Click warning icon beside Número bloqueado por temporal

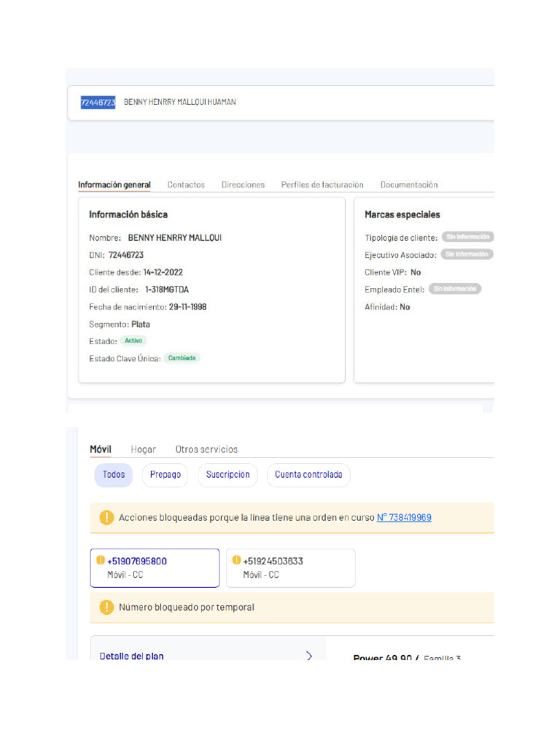106,607
